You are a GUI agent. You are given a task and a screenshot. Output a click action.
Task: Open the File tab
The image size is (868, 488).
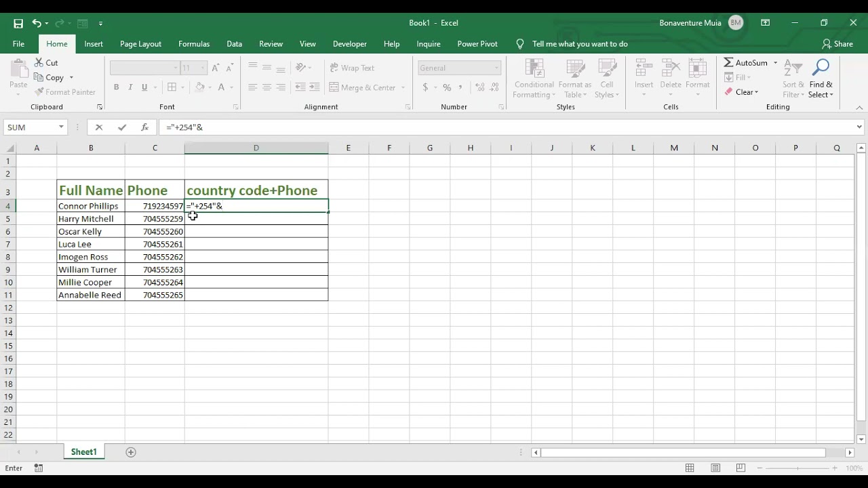pos(18,44)
